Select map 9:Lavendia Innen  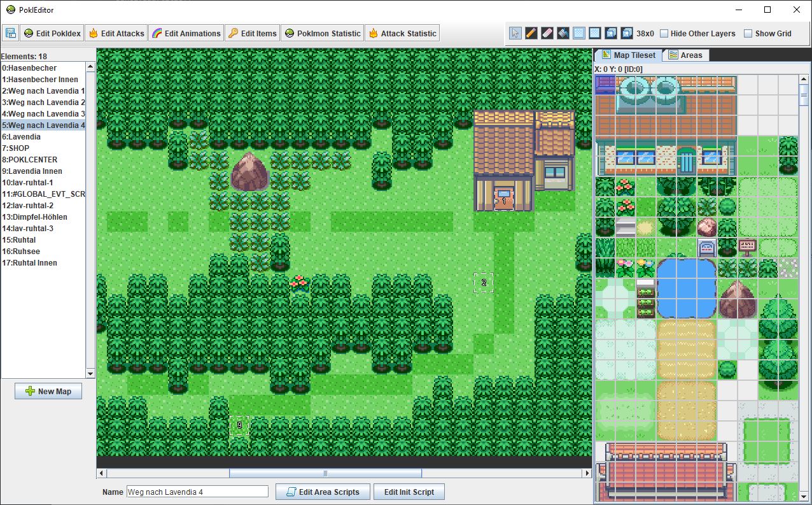click(43, 171)
